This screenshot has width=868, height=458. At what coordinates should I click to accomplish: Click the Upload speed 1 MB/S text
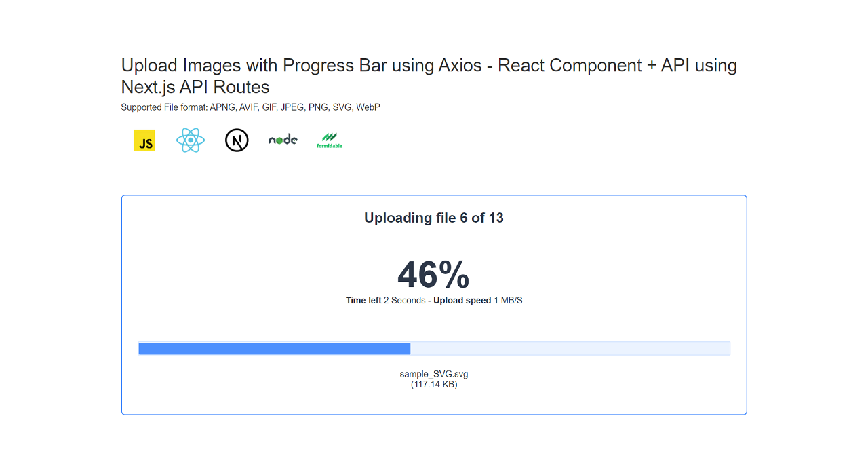(478, 301)
